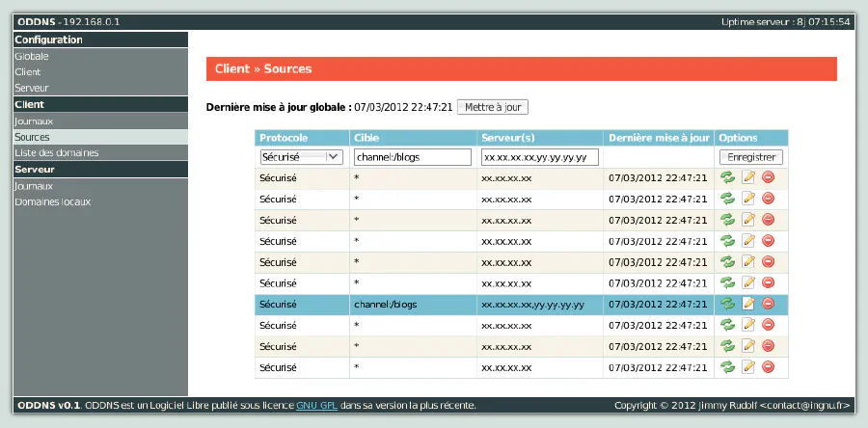Click edit pencil icon in last table row

747,367
